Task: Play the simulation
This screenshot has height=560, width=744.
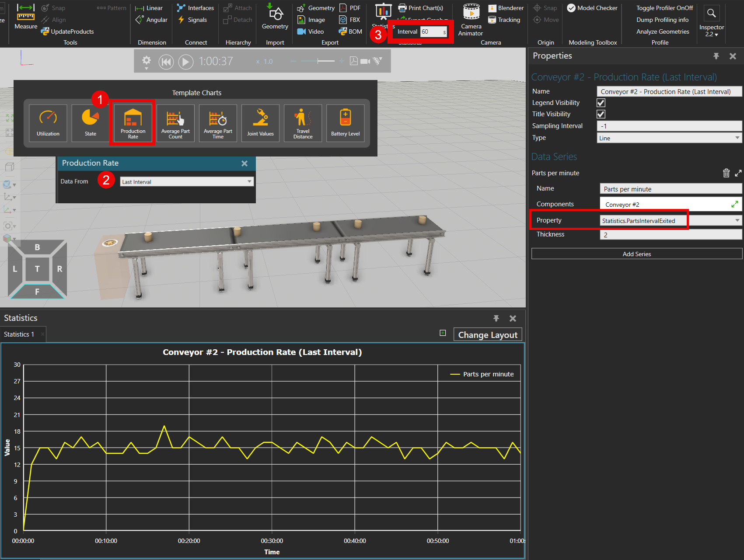Action: pyautogui.click(x=185, y=62)
